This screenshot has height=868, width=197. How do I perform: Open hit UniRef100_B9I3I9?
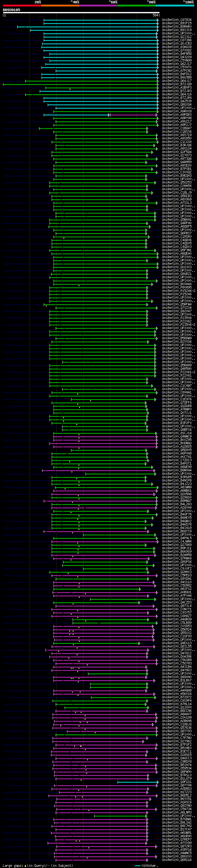pyautogui.click(x=176, y=30)
